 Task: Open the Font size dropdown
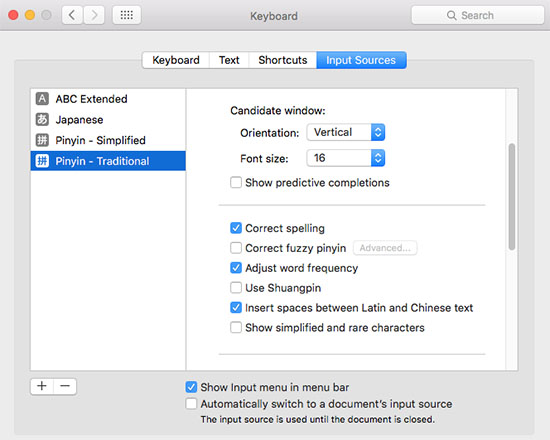click(x=346, y=158)
